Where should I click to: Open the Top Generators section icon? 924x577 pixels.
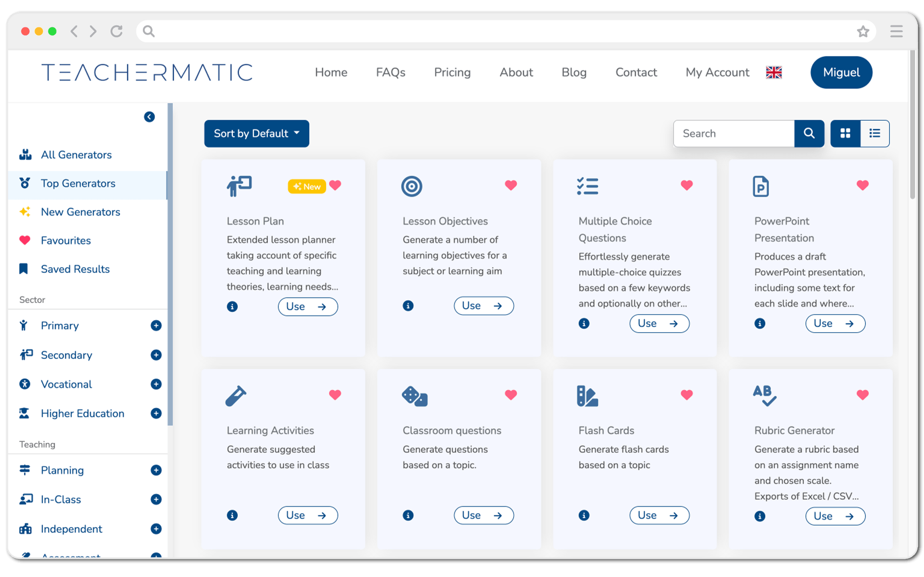[25, 183]
